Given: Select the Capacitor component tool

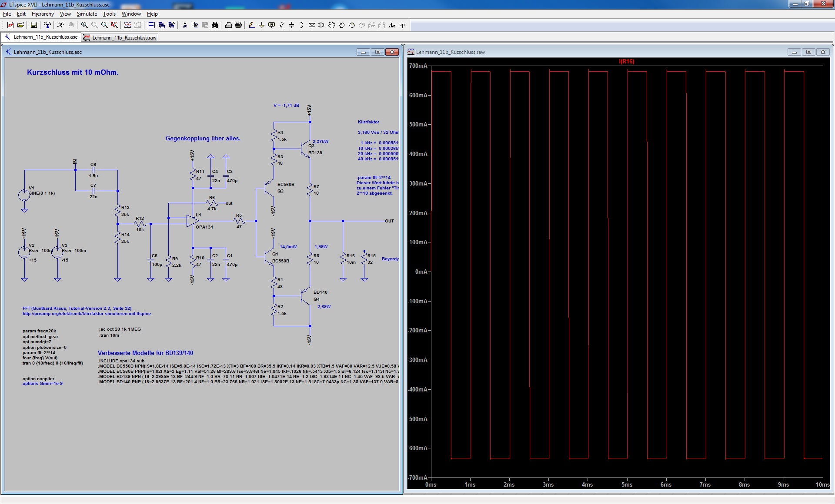Looking at the screenshot, I should click(x=291, y=25).
